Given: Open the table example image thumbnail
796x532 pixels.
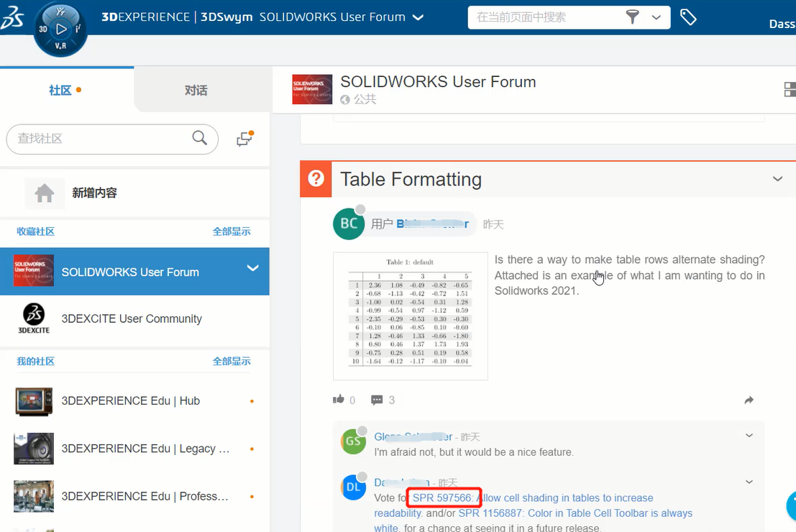Looking at the screenshot, I should pos(411,316).
